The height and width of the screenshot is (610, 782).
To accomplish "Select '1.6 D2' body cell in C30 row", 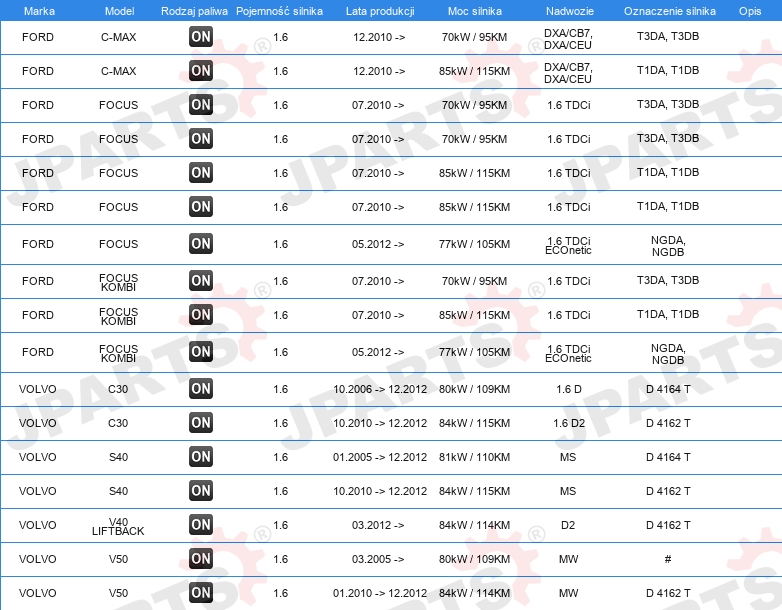I will [x=569, y=423].
